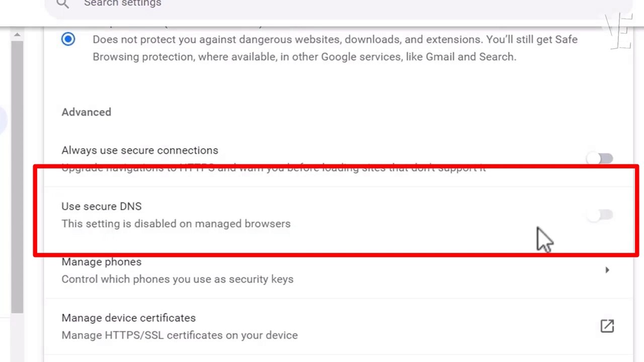Screen dimensions: 644x362
Task: Click the disabled on managed browsers note
Action: 176,224
